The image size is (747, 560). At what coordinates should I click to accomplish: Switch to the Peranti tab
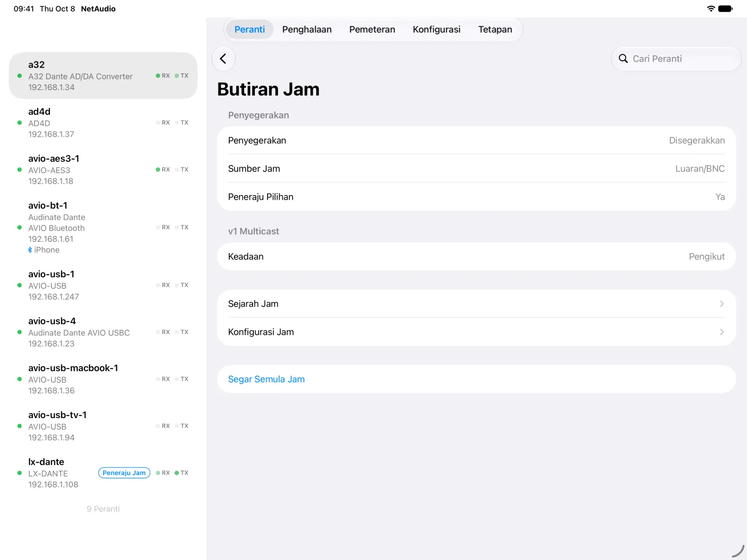[x=249, y=29]
